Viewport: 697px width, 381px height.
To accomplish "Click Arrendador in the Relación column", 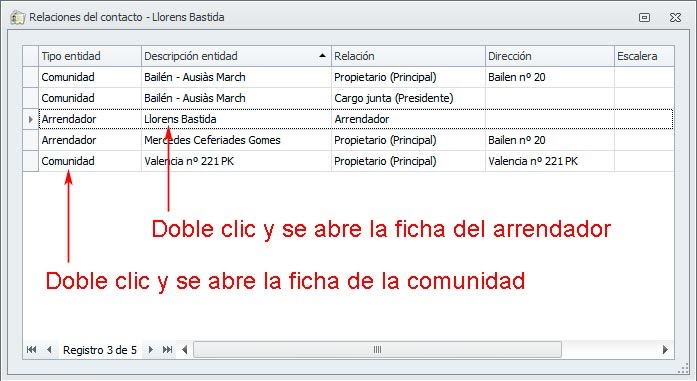I will (x=408, y=119).
